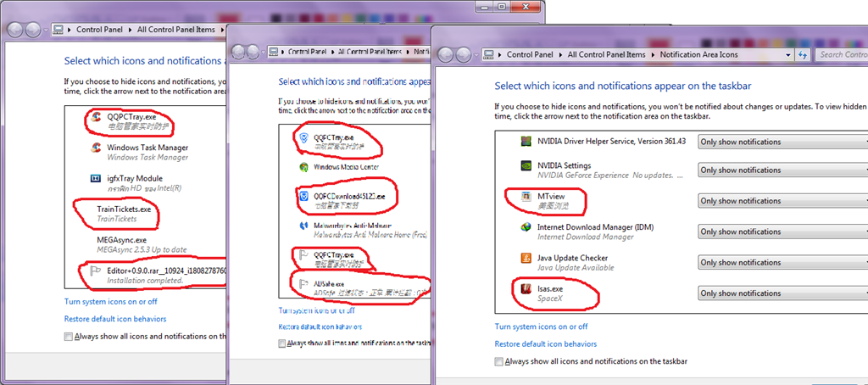
Task: Click the forward arrow in middle window
Action: 253,52
